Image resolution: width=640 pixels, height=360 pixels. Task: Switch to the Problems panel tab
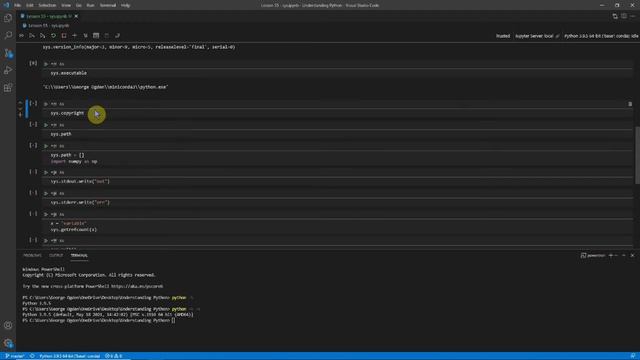tap(32, 256)
